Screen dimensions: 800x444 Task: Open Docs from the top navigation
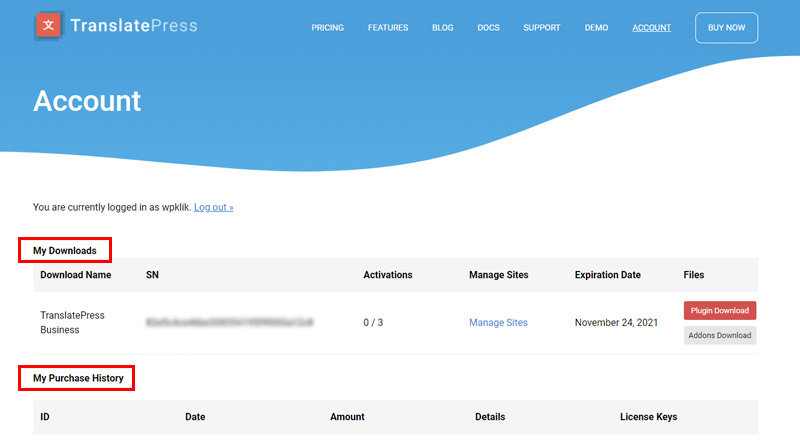click(x=488, y=28)
